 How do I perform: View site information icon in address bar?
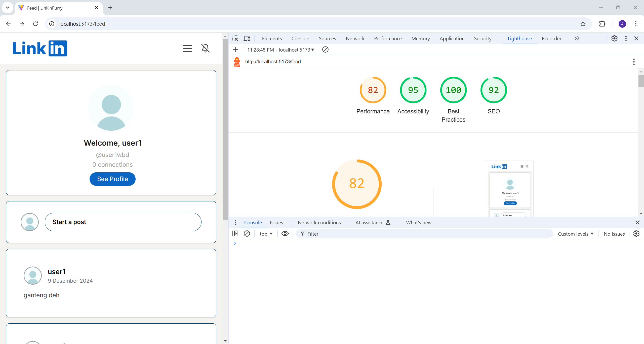pos(52,24)
